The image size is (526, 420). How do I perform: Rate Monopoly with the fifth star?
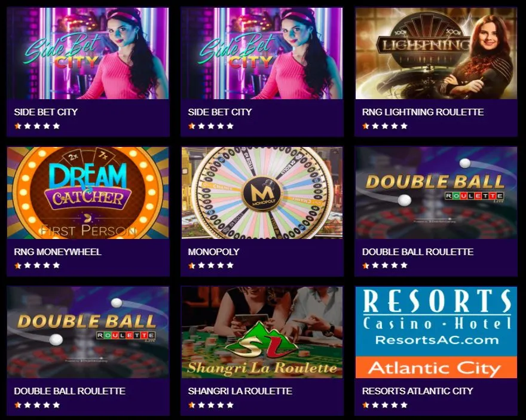(x=230, y=265)
